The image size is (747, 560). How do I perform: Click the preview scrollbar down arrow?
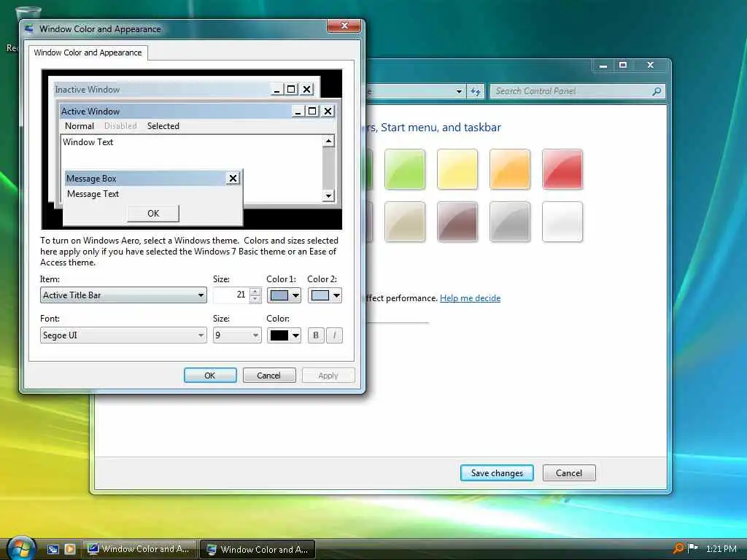(x=328, y=195)
